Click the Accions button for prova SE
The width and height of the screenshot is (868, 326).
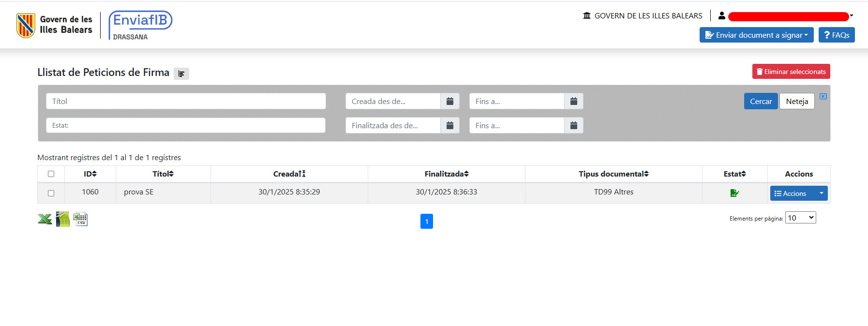793,193
